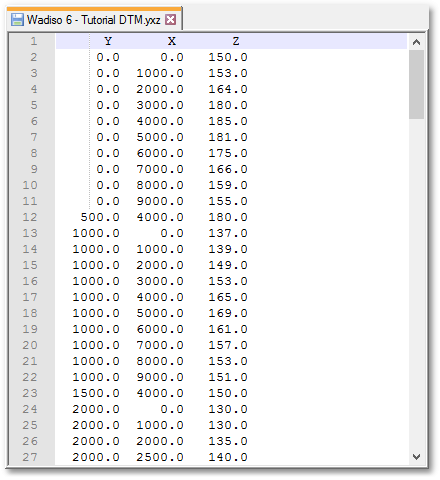Click line number 27 in the margin
440x480 pixels.
30,457
